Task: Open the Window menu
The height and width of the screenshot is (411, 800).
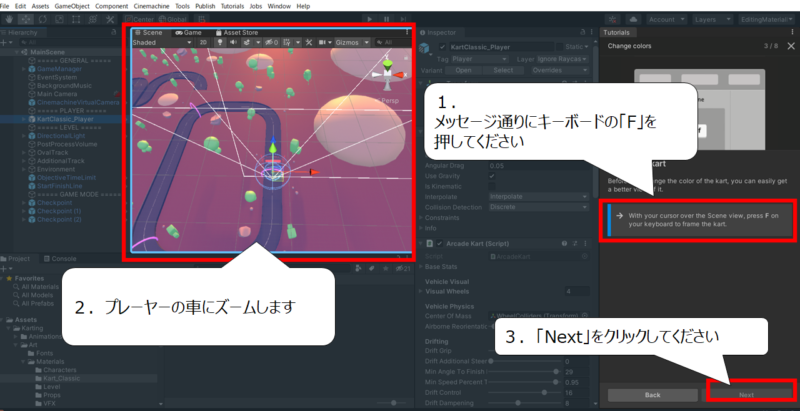Action: (279, 6)
